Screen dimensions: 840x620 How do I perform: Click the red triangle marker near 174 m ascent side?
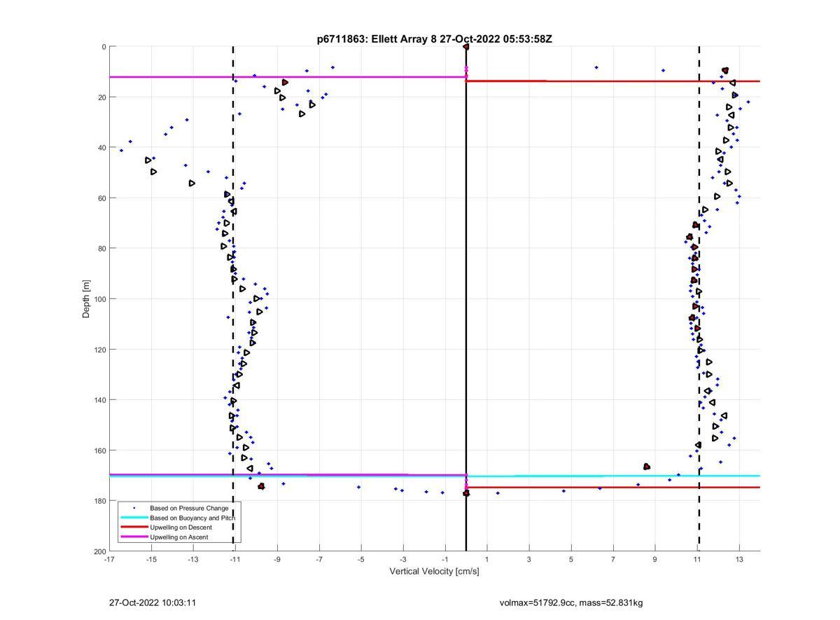click(x=261, y=486)
